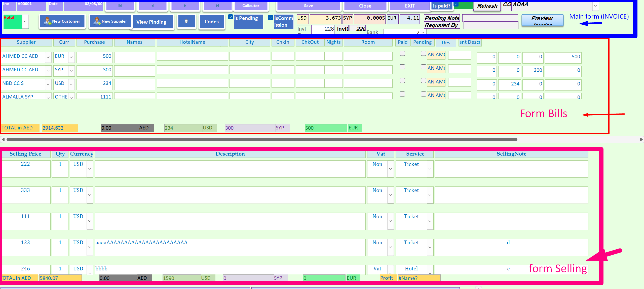Open currency dropdown showing EUR

[x=71, y=57]
